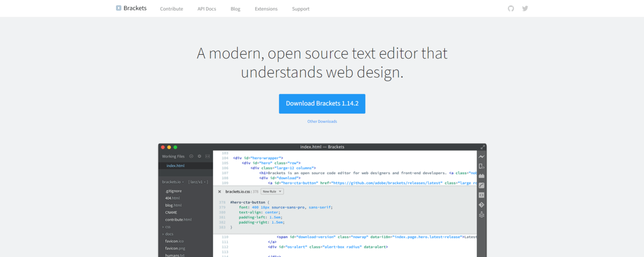Expand the css folder in file tree
The image size is (644, 257).
168,226
